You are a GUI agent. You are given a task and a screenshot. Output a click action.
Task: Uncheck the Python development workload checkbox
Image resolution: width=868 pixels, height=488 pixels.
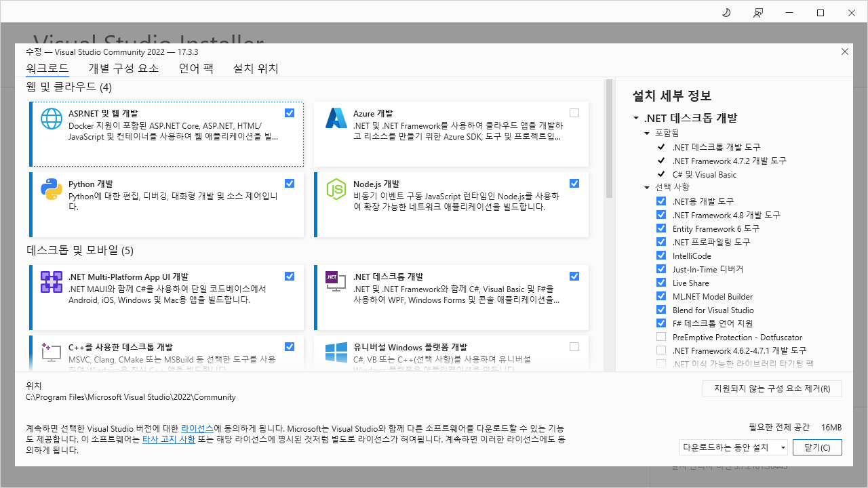290,184
